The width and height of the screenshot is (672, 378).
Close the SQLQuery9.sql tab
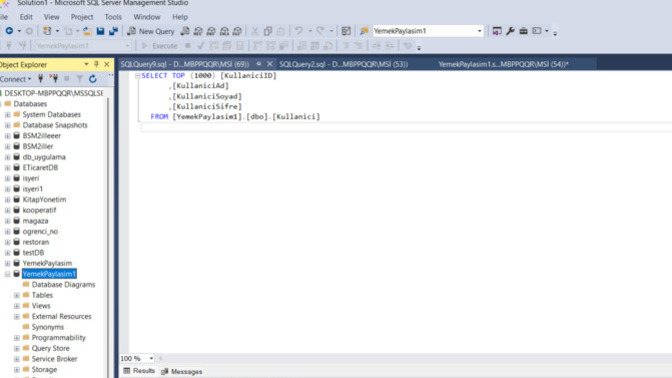click(x=270, y=64)
